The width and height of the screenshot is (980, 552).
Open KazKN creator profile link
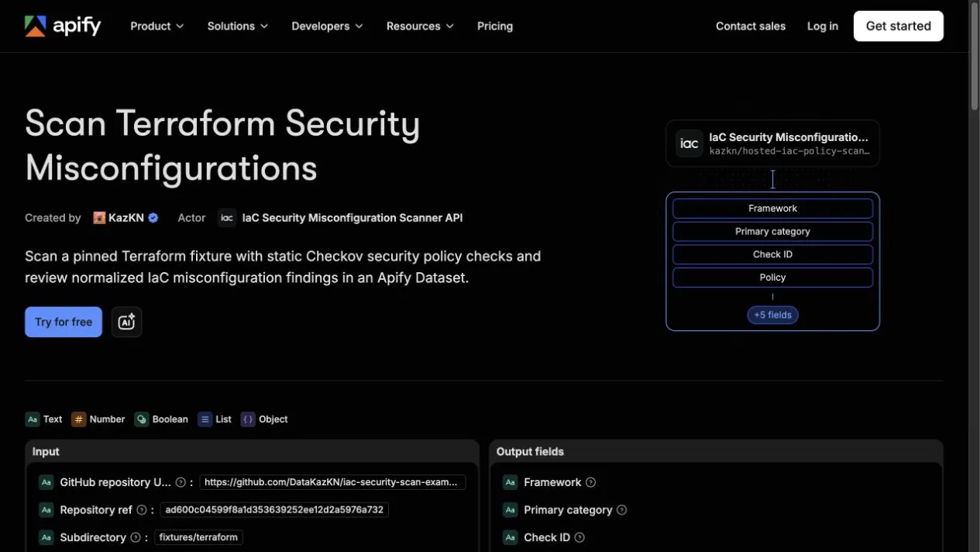pyautogui.click(x=126, y=218)
